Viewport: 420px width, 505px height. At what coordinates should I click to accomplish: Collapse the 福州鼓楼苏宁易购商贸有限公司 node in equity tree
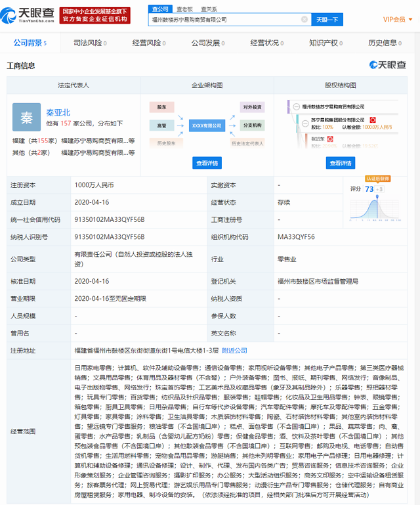click(297, 106)
